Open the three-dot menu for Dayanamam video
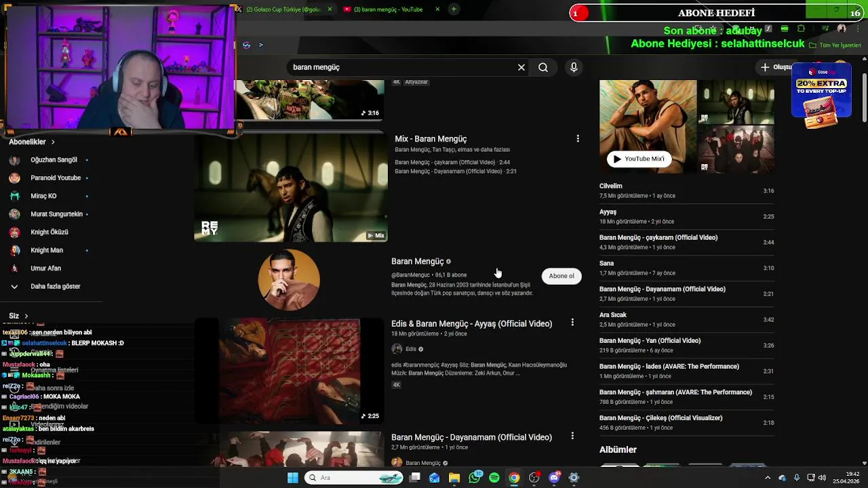This screenshot has height=488, width=868. coord(572,436)
